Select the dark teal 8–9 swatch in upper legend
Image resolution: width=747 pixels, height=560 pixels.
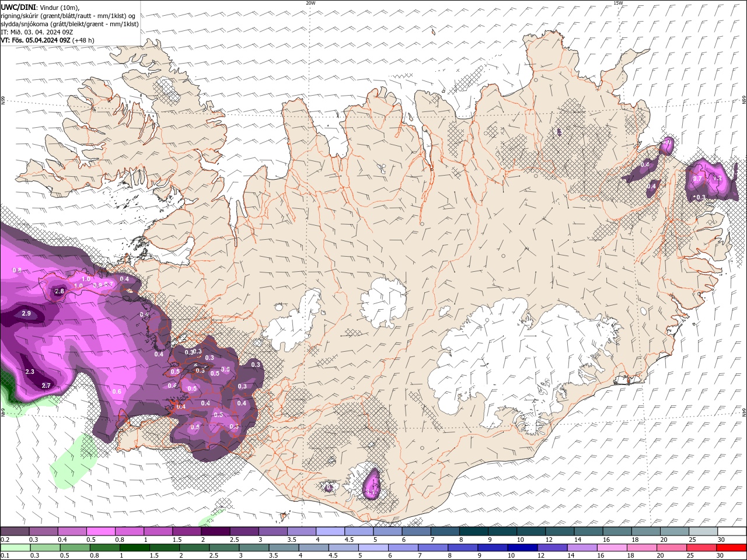(473, 531)
